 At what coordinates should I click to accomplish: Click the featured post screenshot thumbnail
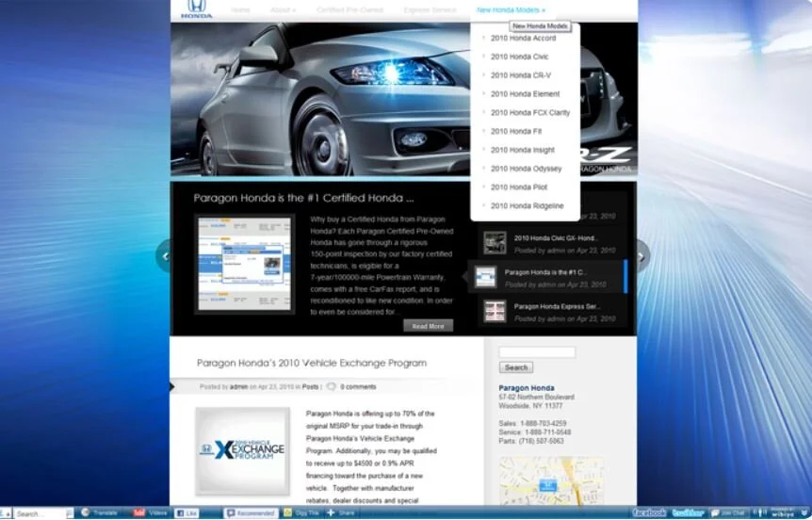pyautogui.click(x=244, y=264)
